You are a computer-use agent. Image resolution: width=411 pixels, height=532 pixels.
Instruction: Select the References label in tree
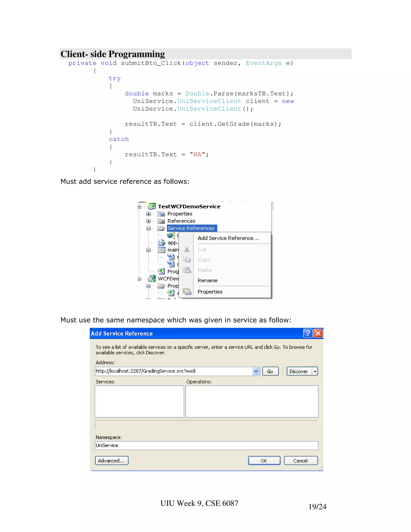(x=181, y=221)
